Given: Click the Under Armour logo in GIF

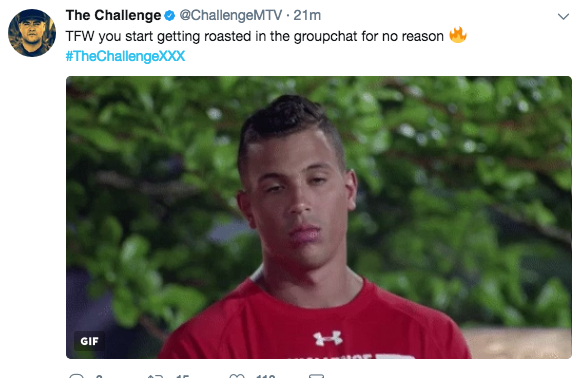Looking at the screenshot, I should point(328,338).
